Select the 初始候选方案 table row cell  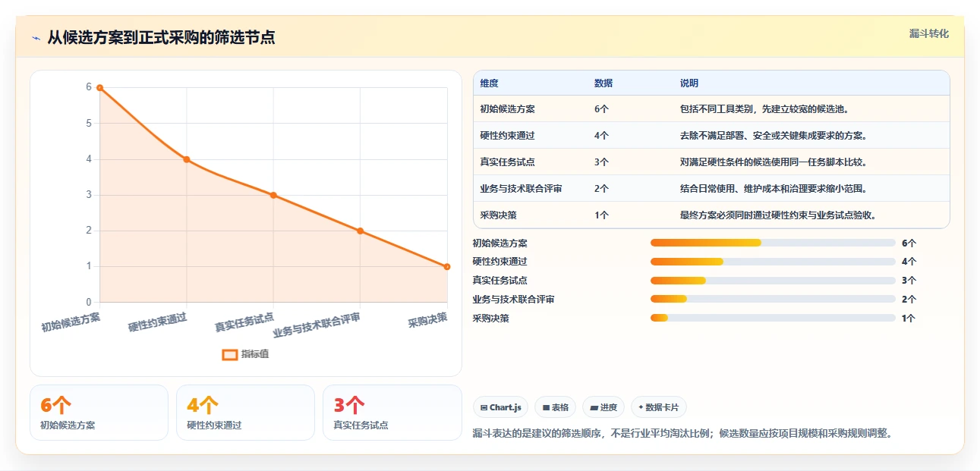point(508,109)
